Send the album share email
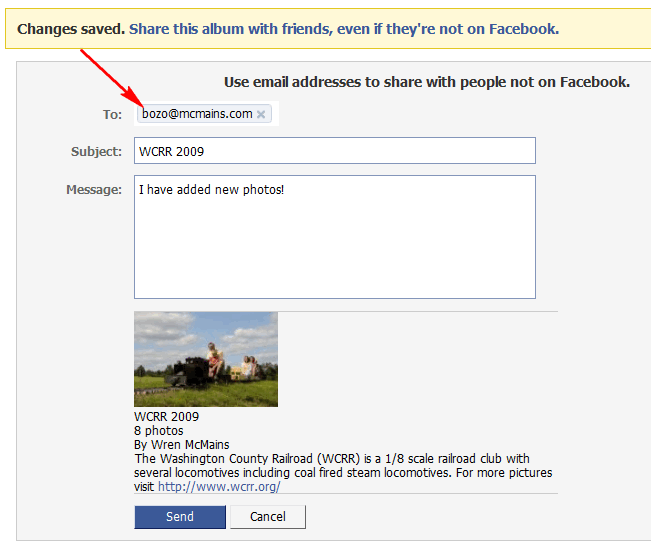 180,517
